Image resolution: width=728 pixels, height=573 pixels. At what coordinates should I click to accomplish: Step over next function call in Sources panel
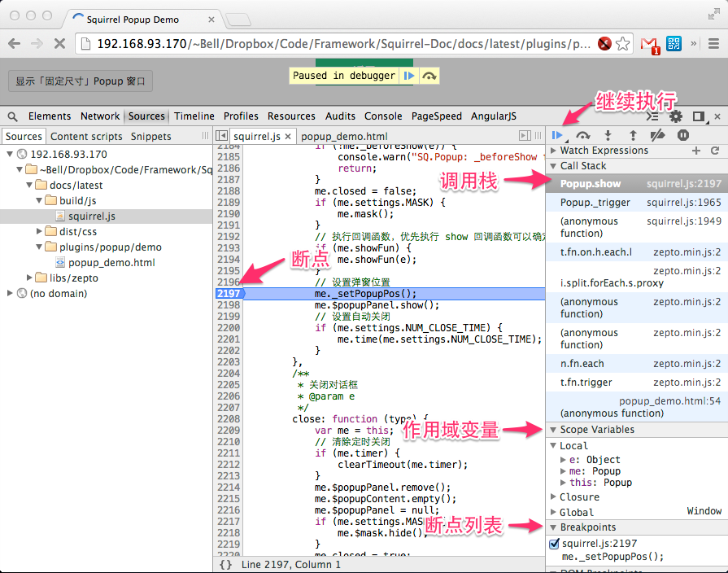[x=582, y=135]
